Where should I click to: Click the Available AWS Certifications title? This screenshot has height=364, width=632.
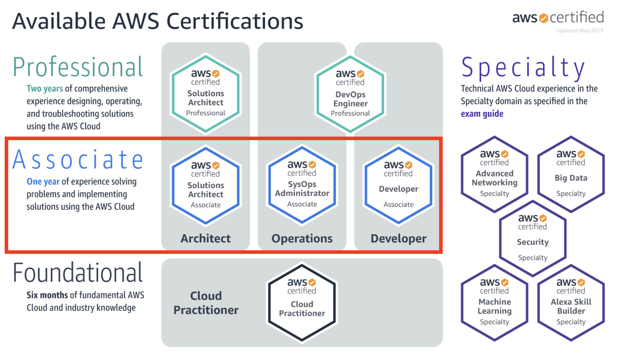tap(158, 21)
